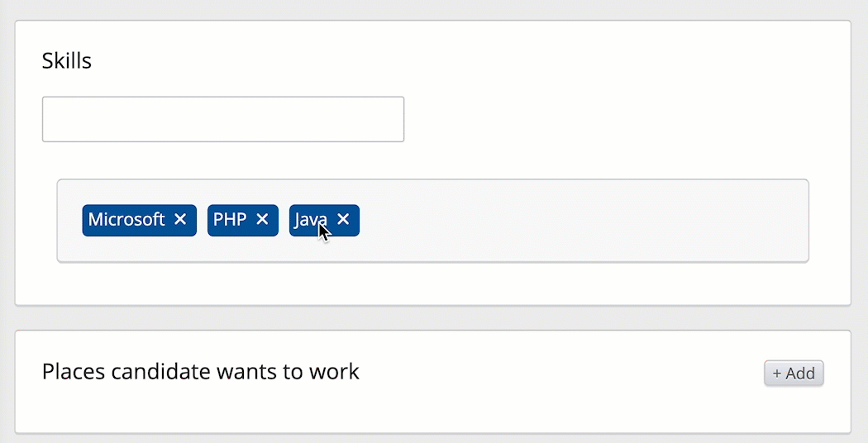Click blank area right of Skills input
This screenshot has height=443, width=868.
[x=620, y=120]
